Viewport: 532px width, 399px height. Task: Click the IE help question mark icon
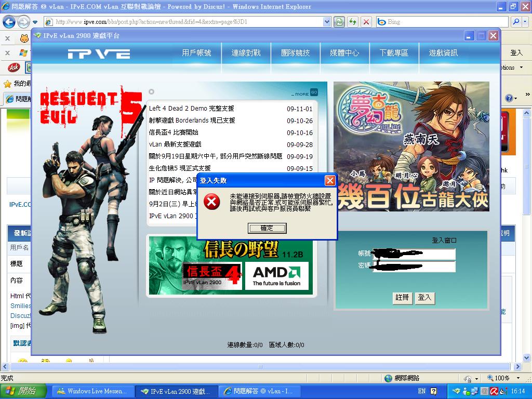point(509,98)
